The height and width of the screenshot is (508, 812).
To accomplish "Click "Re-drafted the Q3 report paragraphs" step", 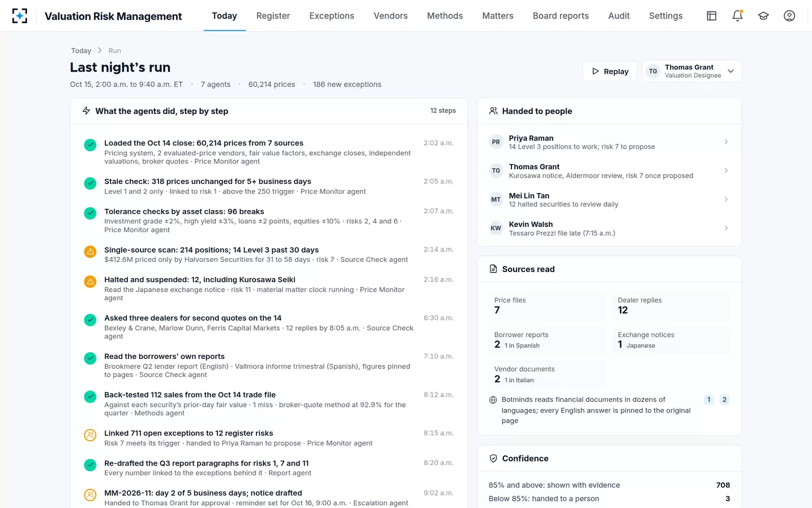I will coord(206,463).
